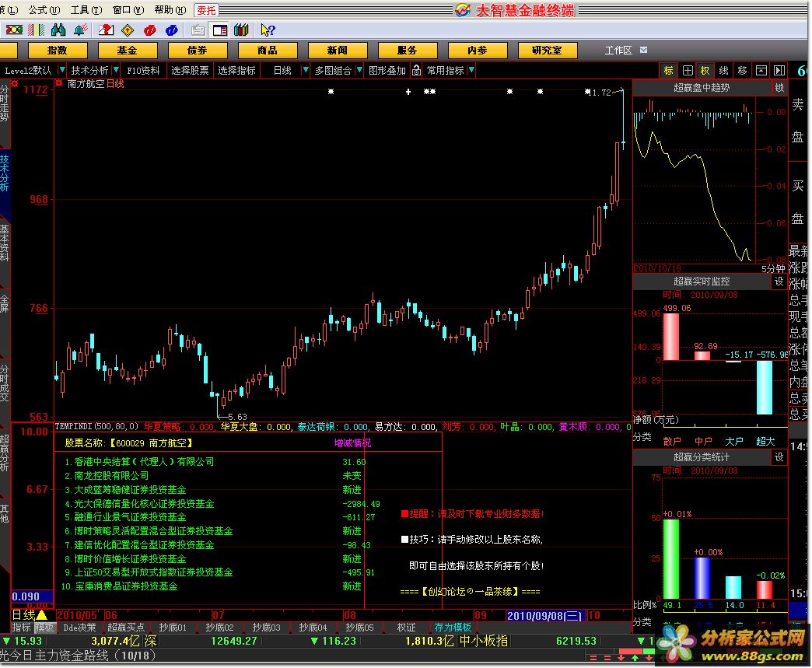Open the binoculars search tool

pyautogui.click(x=58, y=30)
